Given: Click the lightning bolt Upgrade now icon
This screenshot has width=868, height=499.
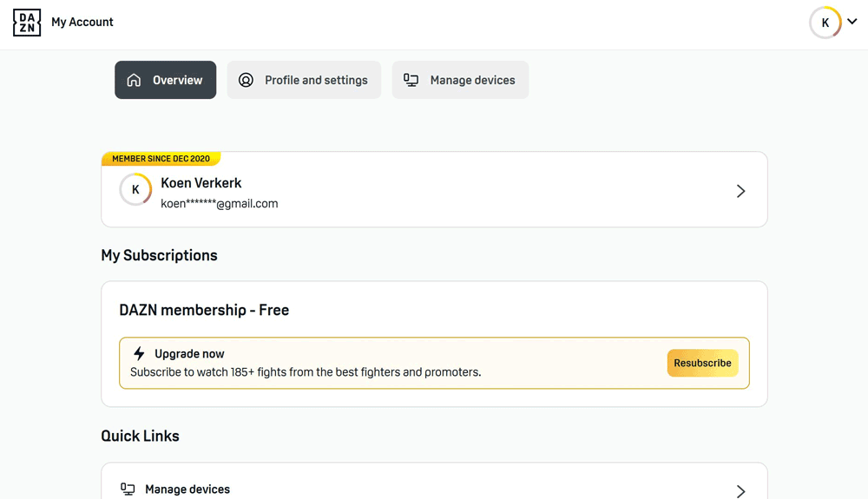Looking at the screenshot, I should point(139,353).
